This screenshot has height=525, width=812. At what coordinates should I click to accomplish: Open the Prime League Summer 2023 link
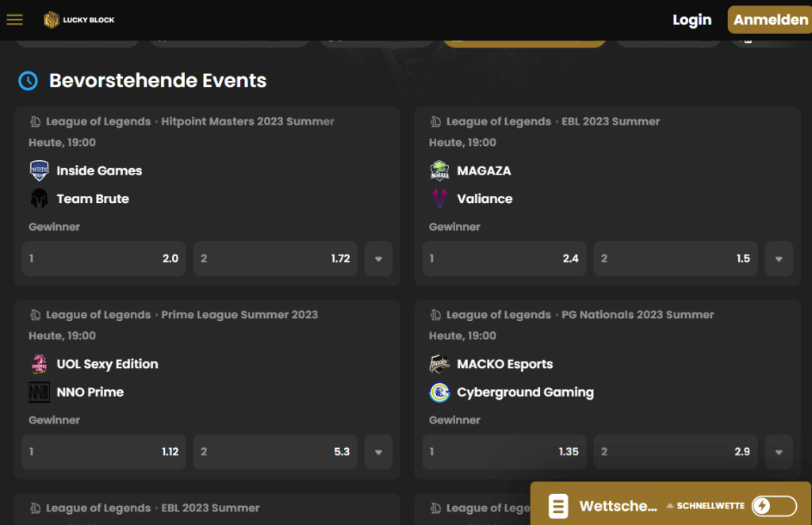(239, 315)
